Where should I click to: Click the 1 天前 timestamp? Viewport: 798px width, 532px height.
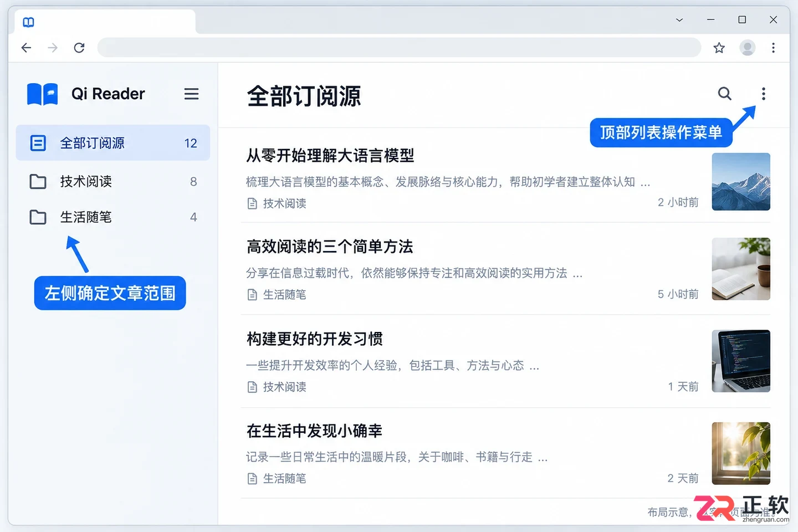tap(683, 386)
